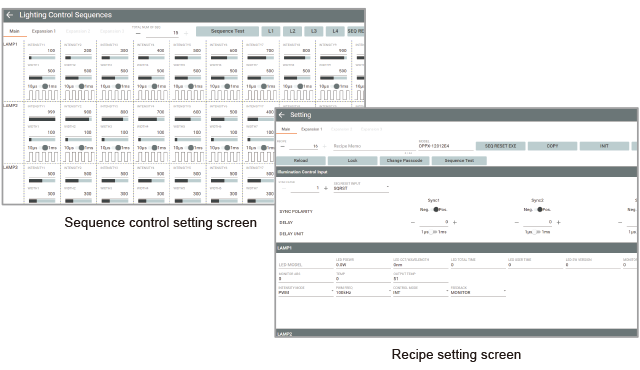Open the intensity mode PWM dropdown
This screenshot has height=370, width=640.
[306, 292]
